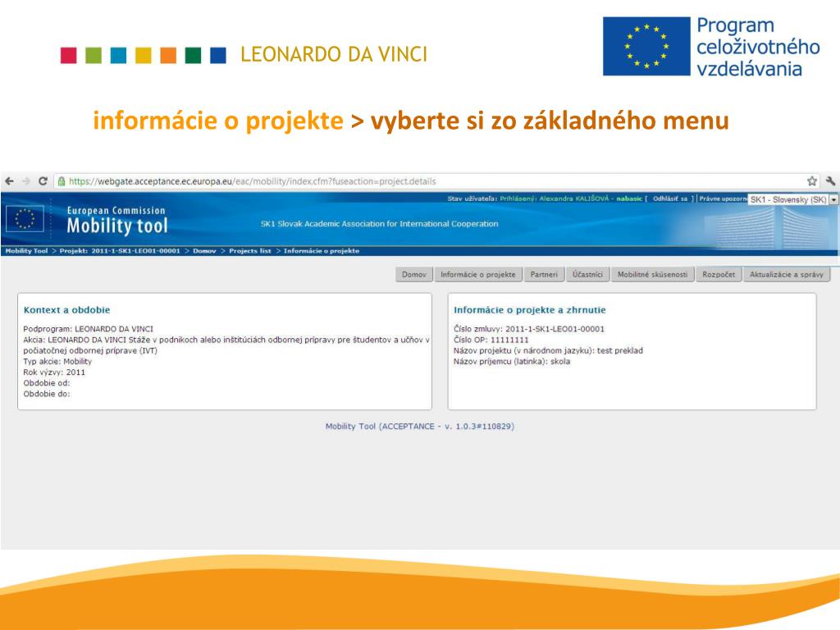Click the green padlock security icon
The width and height of the screenshot is (840, 630).
tap(62, 181)
